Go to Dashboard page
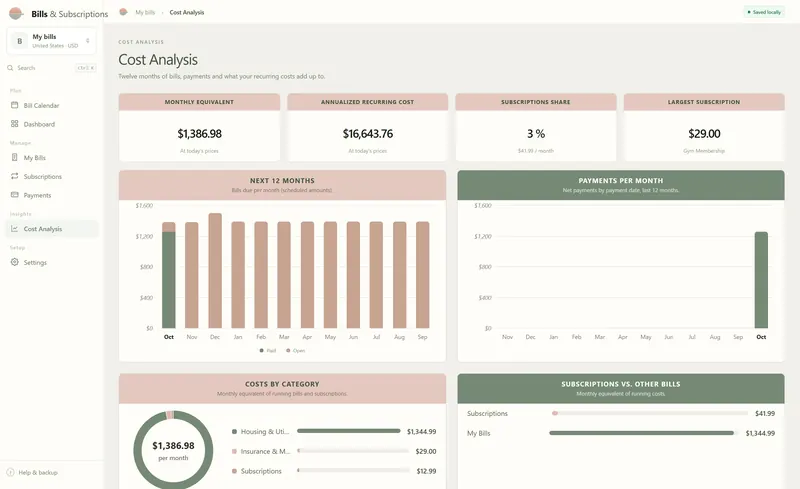This screenshot has width=800, height=489. (x=52, y=124)
